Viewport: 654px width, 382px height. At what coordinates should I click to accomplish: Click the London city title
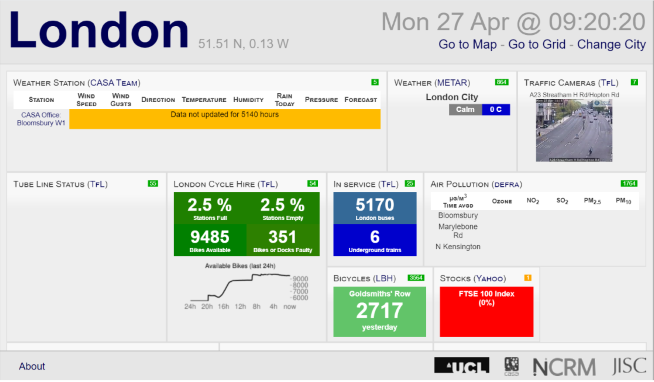pos(99,30)
